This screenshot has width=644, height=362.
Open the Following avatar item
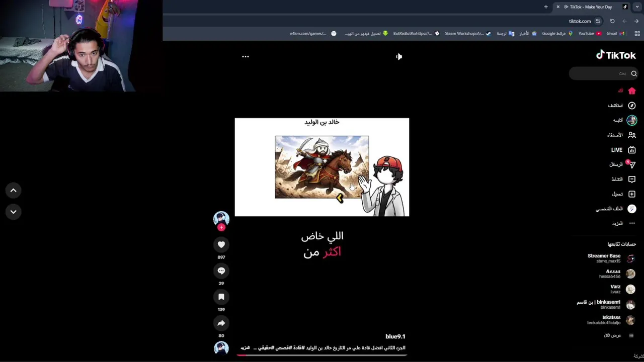click(632, 120)
